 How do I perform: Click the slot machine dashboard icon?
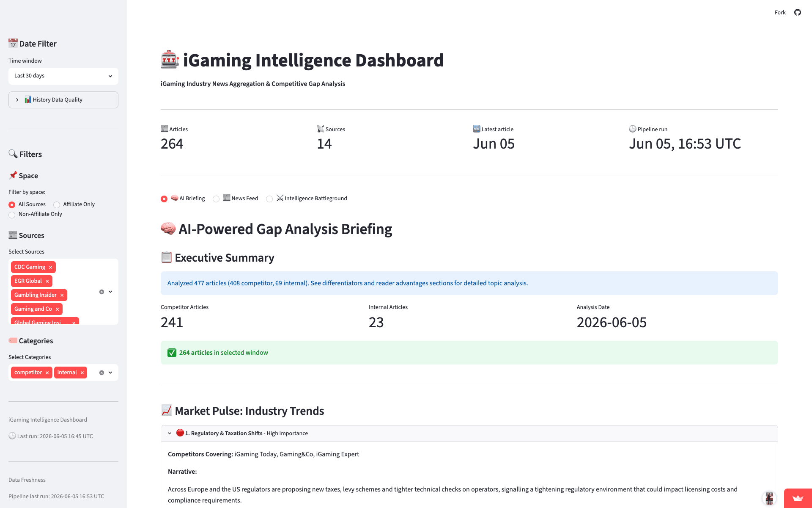click(x=170, y=60)
